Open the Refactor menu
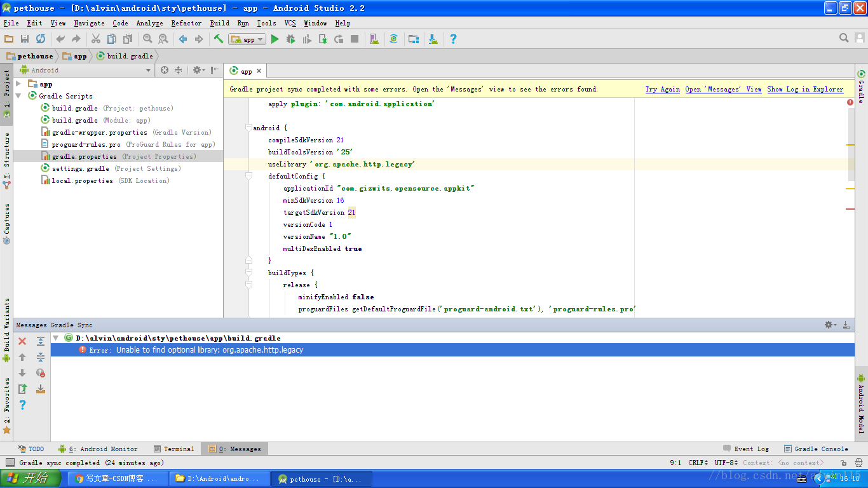 coord(186,23)
